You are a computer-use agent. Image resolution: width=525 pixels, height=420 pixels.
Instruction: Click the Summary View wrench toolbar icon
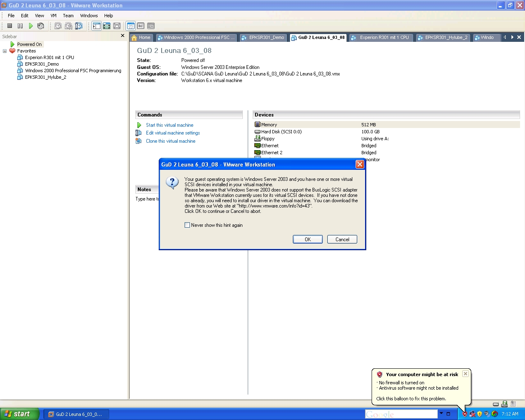click(131, 26)
